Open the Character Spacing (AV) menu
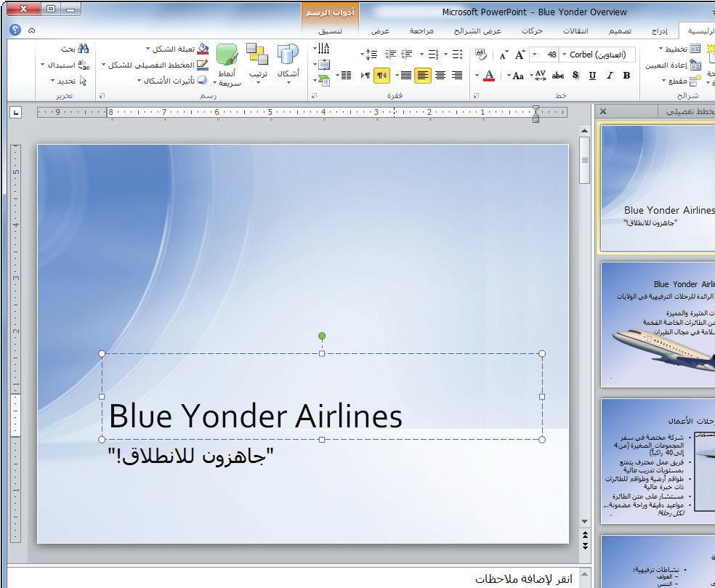715x588 pixels. coord(538,76)
